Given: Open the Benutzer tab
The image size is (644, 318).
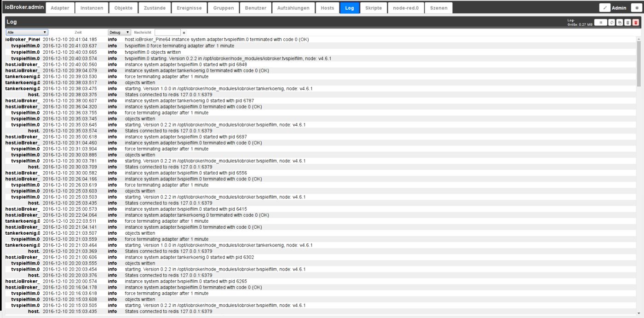Looking at the screenshot, I should [x=255, y=8].
